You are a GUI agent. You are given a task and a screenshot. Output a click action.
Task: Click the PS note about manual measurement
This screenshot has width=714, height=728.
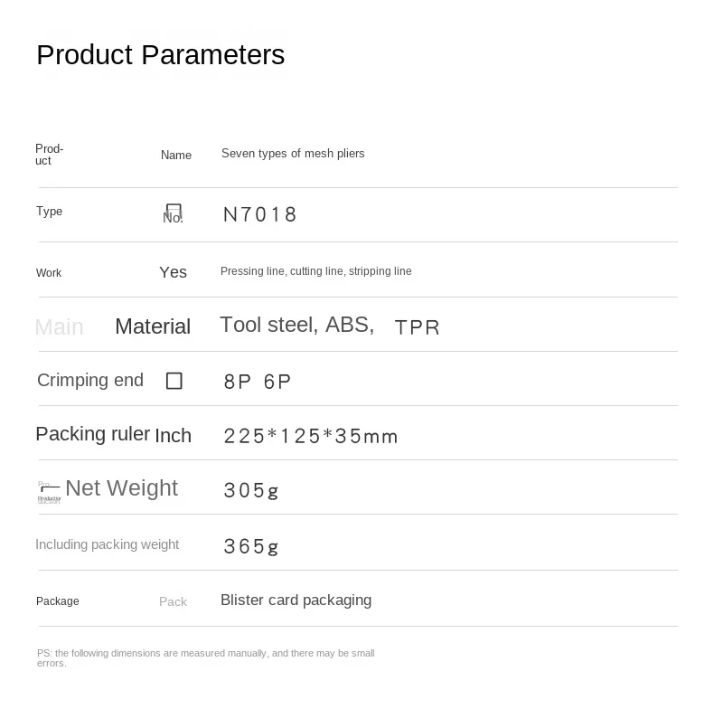(x=205, y=657)
